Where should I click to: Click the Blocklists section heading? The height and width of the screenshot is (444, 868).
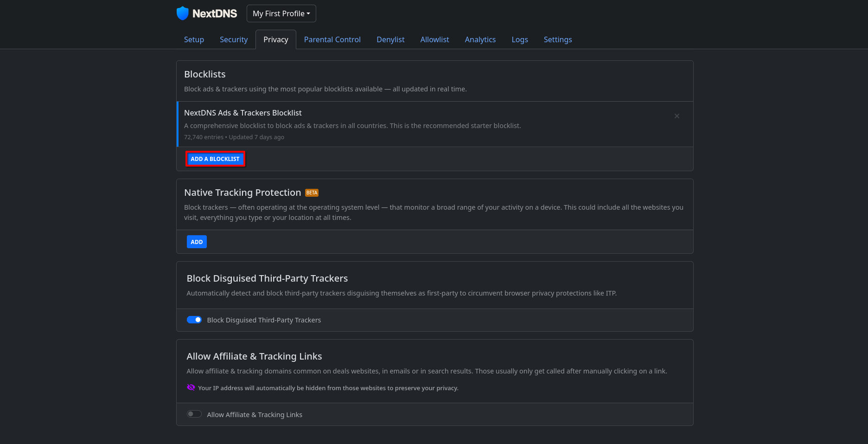coord(205,74)
